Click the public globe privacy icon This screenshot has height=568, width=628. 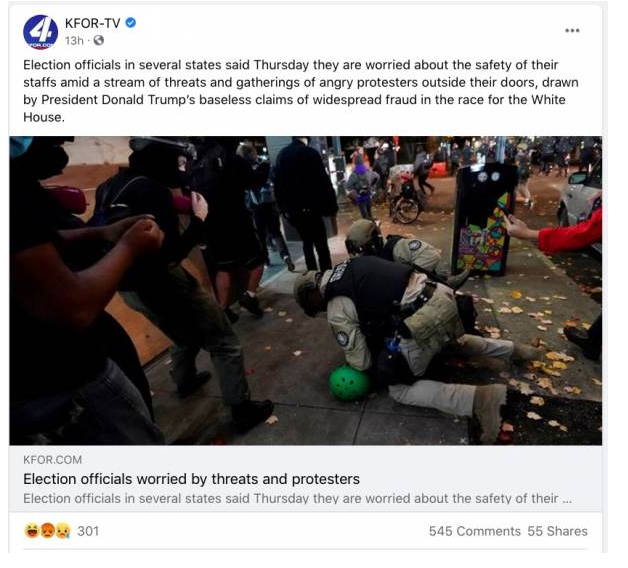click(99, 40)
